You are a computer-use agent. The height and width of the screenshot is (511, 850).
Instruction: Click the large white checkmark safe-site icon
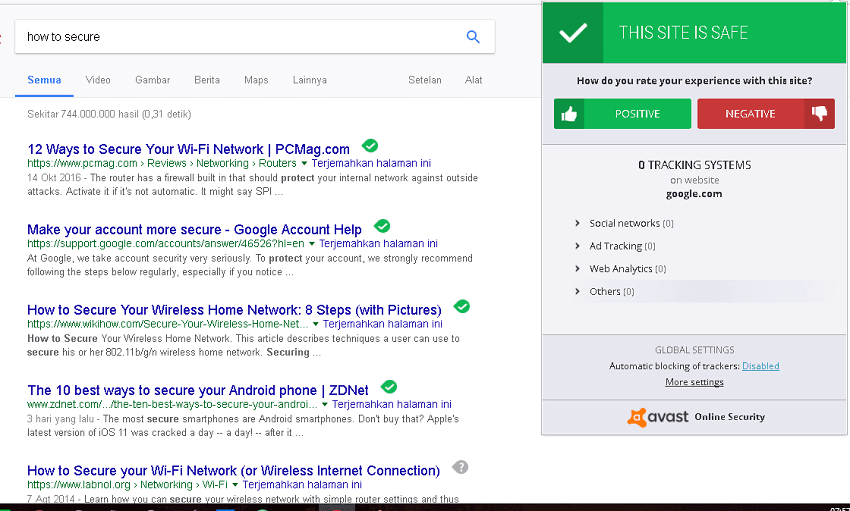[x=573, y=33]
